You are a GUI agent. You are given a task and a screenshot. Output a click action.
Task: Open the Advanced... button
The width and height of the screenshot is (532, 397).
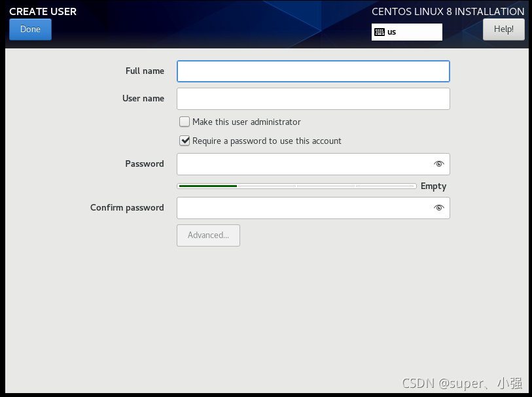pos(208,235)
